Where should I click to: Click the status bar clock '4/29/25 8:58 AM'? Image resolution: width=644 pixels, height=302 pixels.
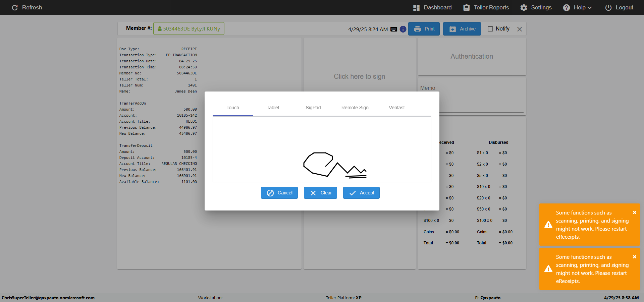click(621, 298)
